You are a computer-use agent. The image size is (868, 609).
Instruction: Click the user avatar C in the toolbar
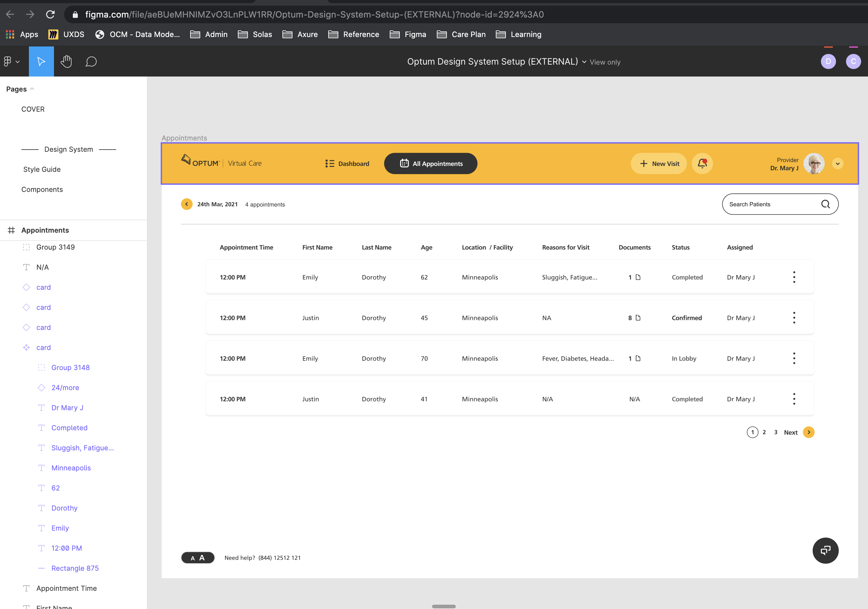(853, 61)
